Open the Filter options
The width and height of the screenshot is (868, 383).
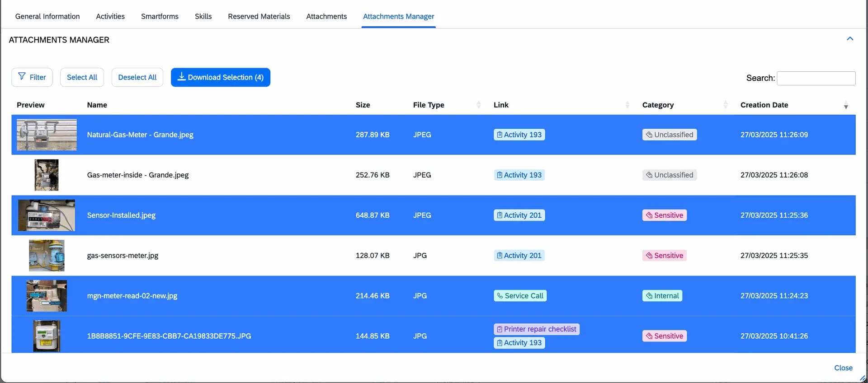tap(32, 77)
